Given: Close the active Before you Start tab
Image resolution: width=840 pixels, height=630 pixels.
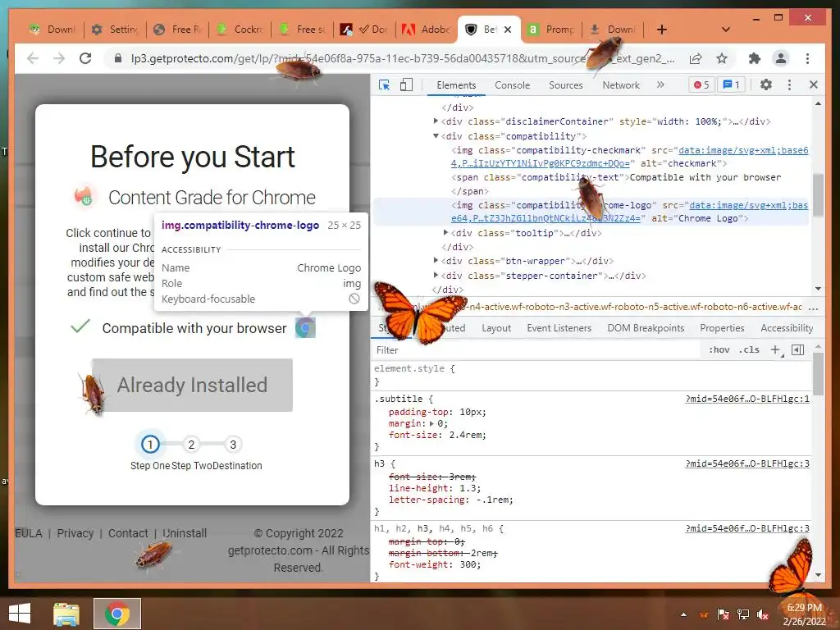Looking at the screenshot, I should tap(508, 30).
